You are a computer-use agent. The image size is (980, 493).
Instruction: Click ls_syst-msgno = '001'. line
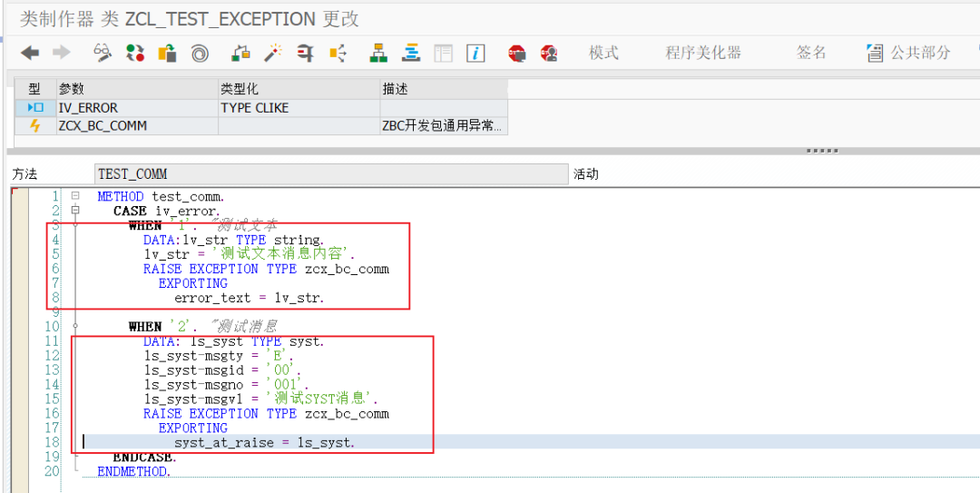click(224, 384)
